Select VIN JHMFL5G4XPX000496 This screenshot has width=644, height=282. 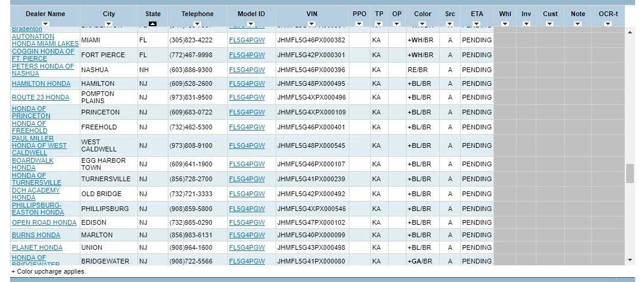pyautogui.click(x=311, y=97)
